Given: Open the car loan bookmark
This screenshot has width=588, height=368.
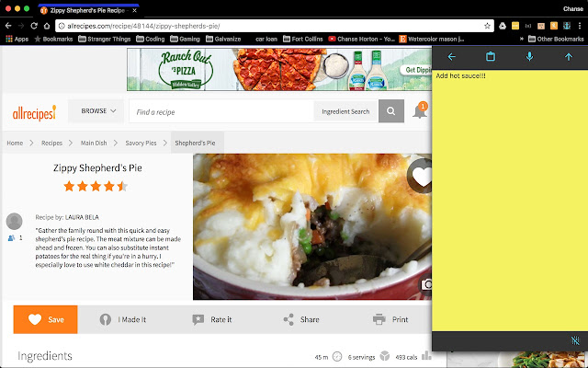Looking at the screenshot, I should click(x=266, y=39).
